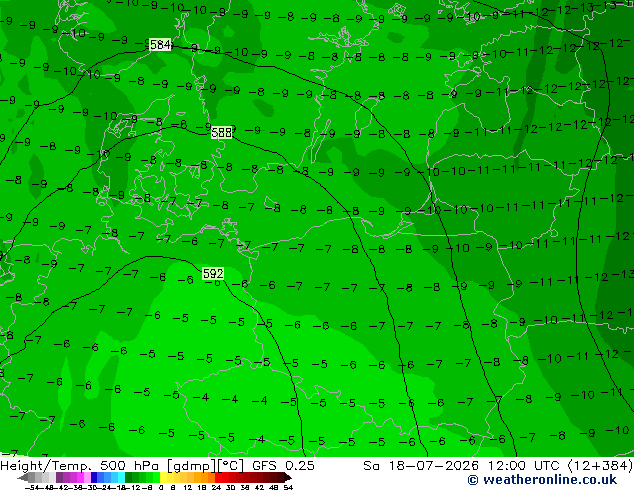Image resolution: width=634 pixels, height=490 pixels.
Task: Click the 'Sa 18-07-2026' date text
Action: (421, 465)
